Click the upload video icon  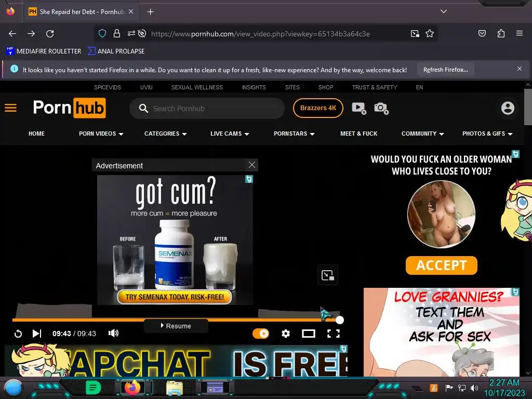pos(358,108)
